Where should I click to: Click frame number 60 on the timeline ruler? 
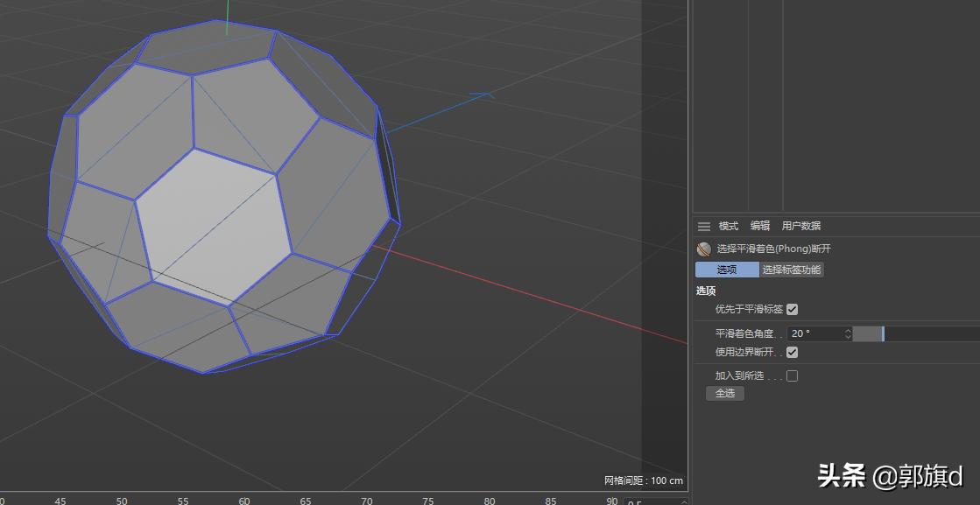click(243, 501)
